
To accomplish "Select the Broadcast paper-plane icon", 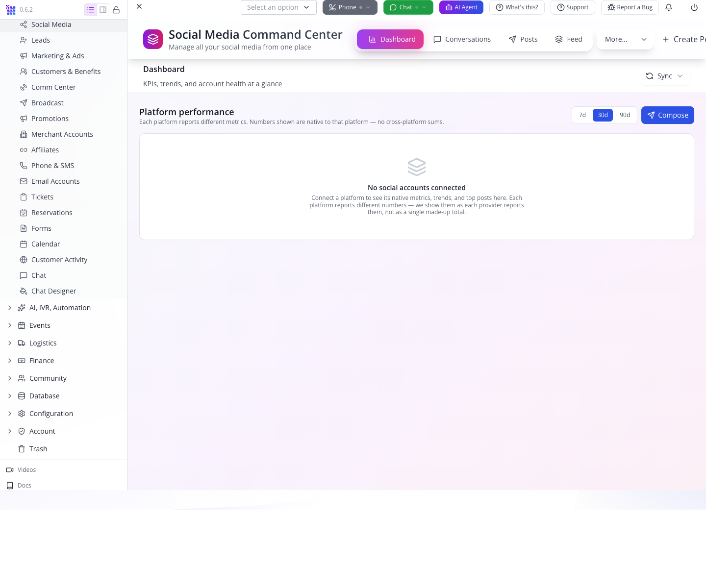I will click(24, 103).
